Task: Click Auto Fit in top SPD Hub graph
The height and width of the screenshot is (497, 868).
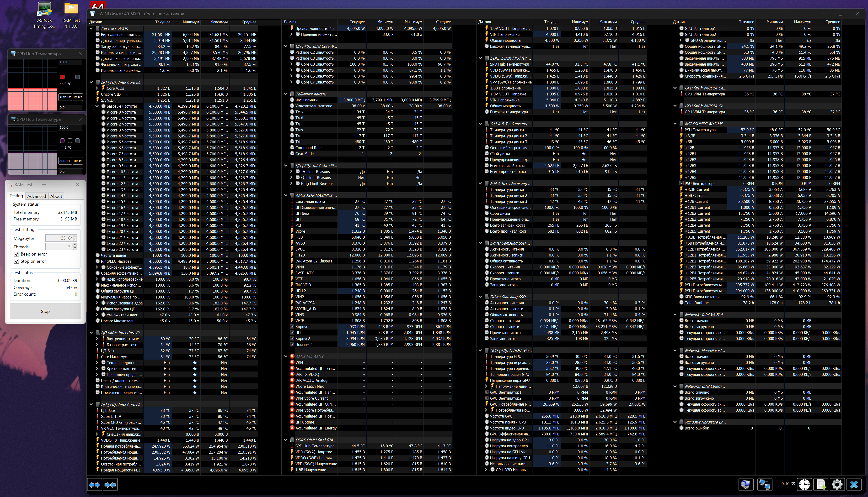Action: click(x=65, y=97)
